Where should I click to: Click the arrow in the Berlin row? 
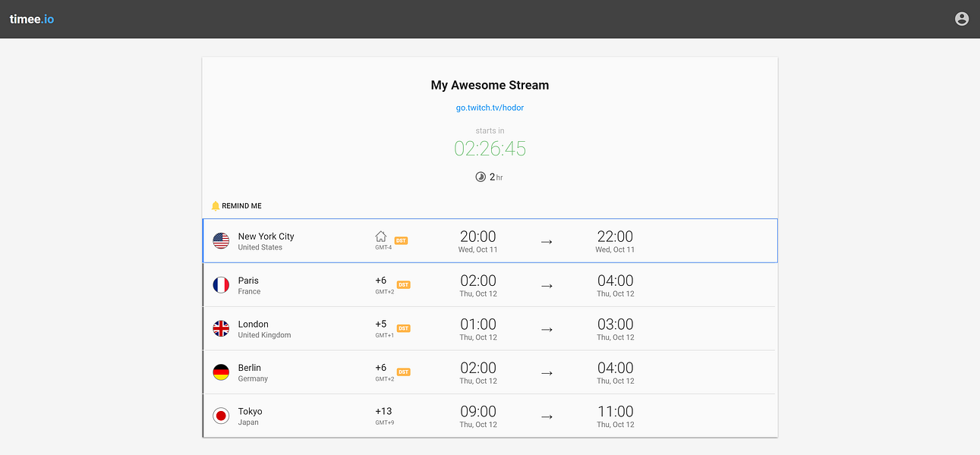point(547,373)
